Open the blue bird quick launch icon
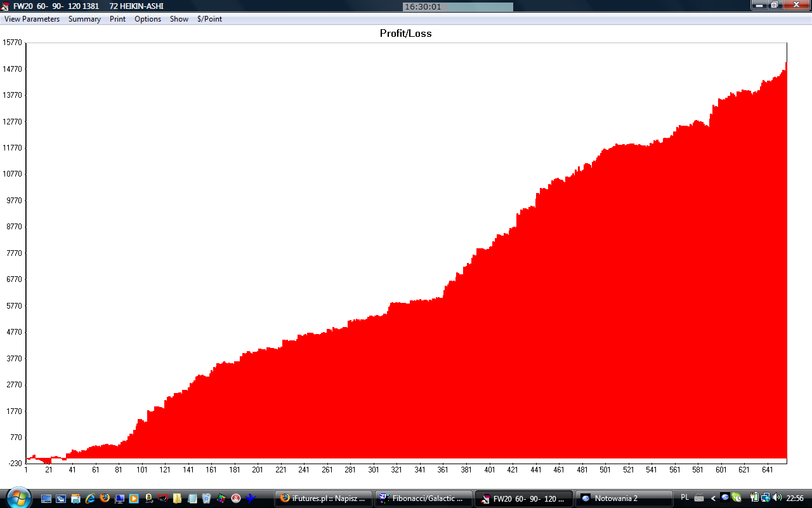The height and width of the screenshot is (508, 812). pos(251,498)
